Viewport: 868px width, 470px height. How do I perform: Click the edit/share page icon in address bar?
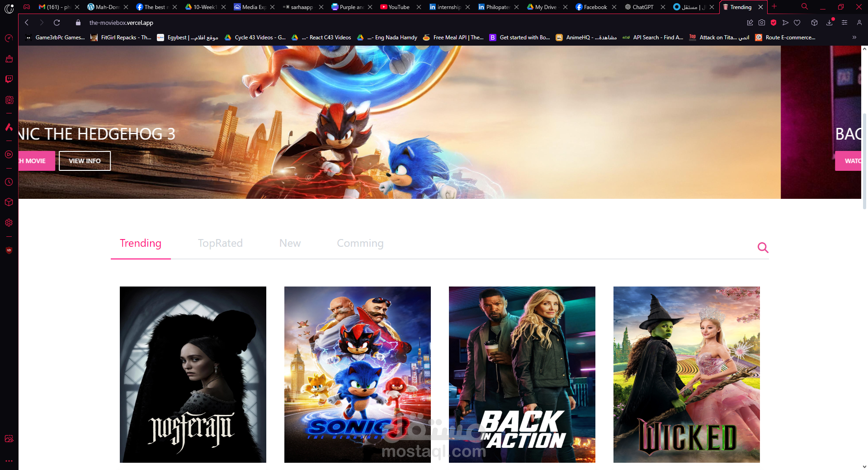[x=750, y=23]
